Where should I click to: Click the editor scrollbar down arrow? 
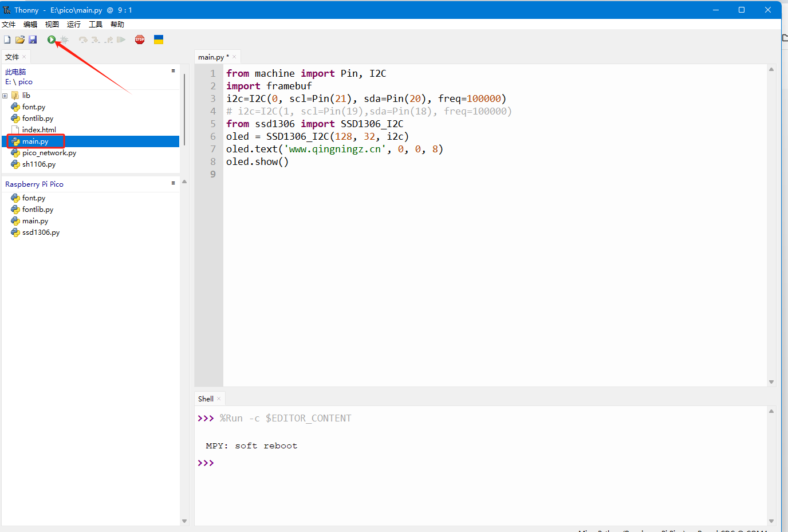pos(771,381)
